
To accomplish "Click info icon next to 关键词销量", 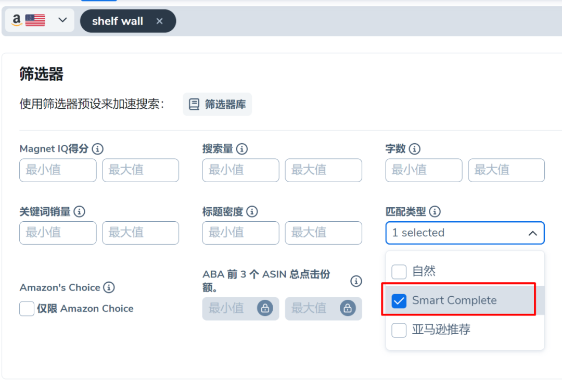I will tap(79, 211).
